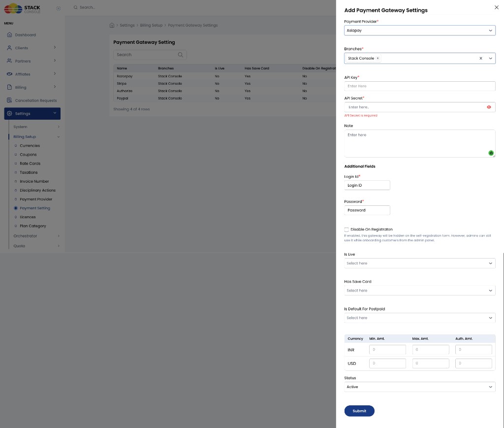504x428 pixels.
Task: Click the USD Min. Amt. field
Action: pyautogui.click(x=387, y=363)
